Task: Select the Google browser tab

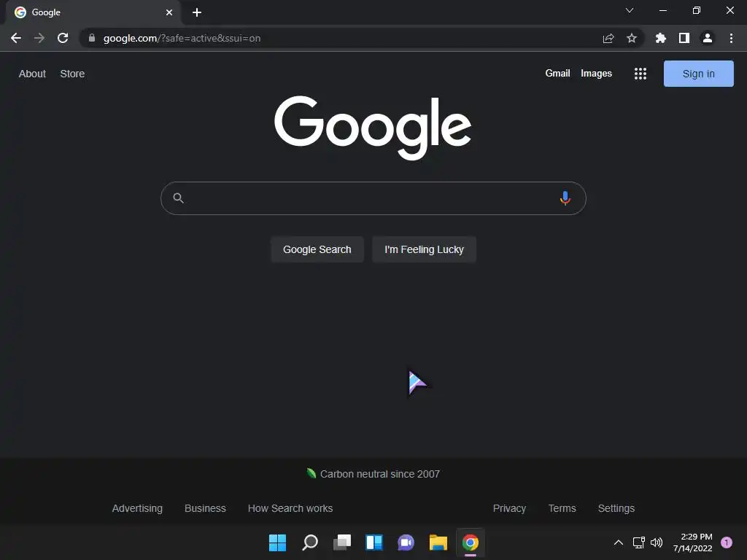Action: (93, 12)
